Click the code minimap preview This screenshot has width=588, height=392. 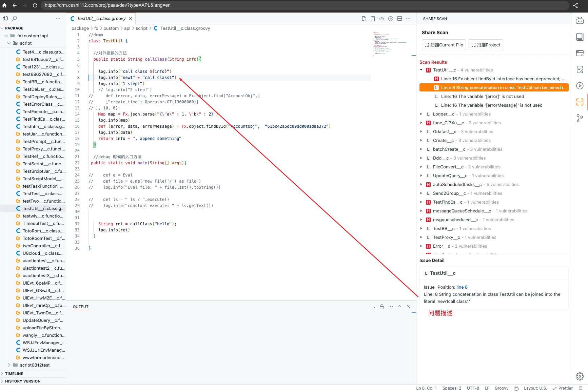[x=390, y=43]
